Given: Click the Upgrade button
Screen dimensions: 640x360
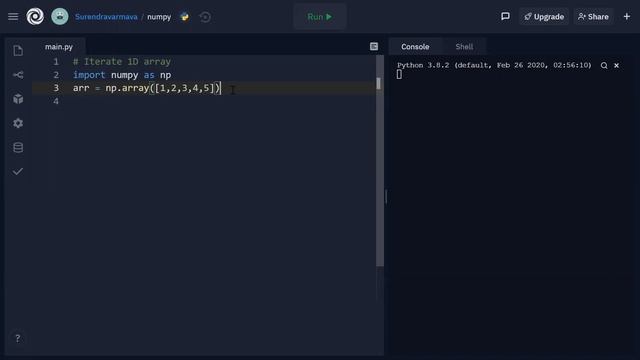Looking at the screenshot, I should click(x=544, y=17).
